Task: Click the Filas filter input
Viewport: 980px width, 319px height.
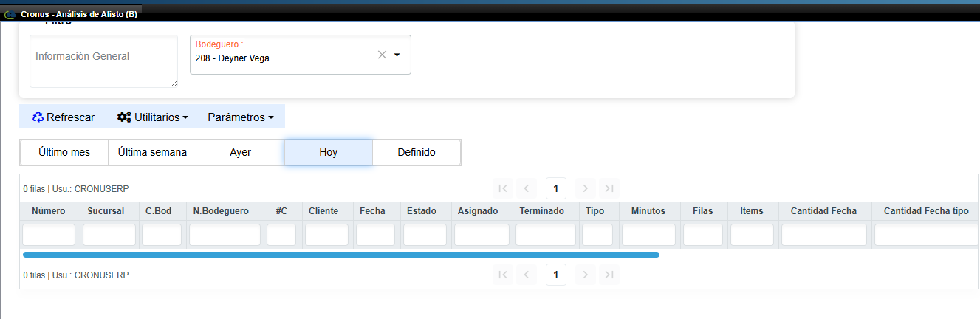Action: [x=703, y=235]
